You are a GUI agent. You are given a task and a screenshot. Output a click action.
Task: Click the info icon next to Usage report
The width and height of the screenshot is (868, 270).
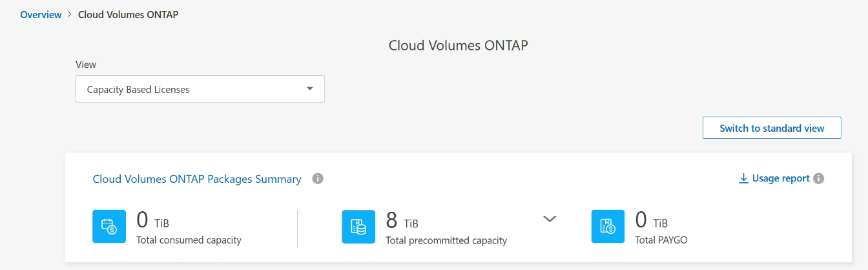pos(819,179)
